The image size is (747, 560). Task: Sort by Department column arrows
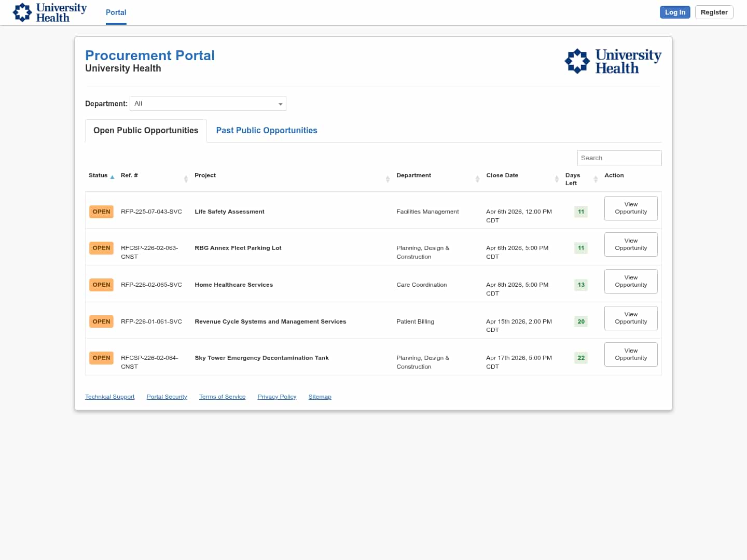[477, 179]
